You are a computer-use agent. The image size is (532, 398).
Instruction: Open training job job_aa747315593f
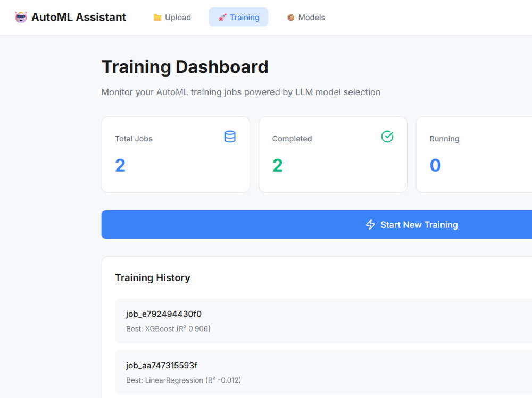click(x=323, y=372)
